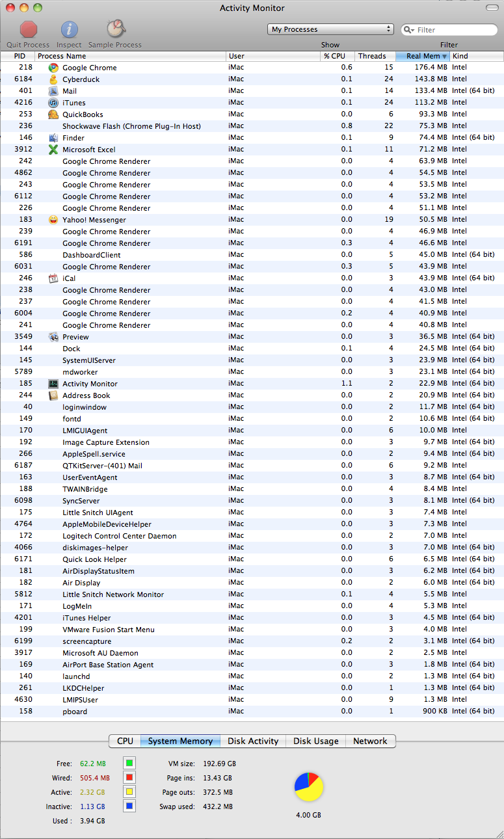Select the Activity Monitor row icon
The width and height of the screenshot is (504, 839).
[53, 384]
